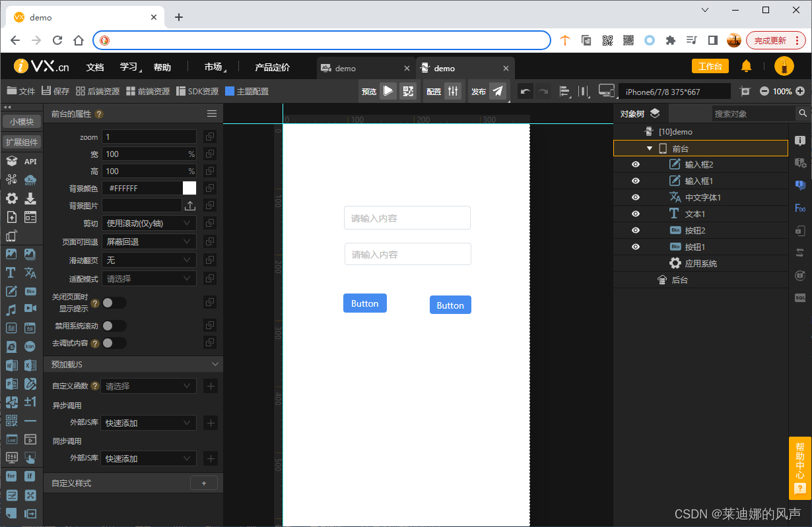Open configuration sliders icon
This screenshot has width=812, height=527.
click(x=453, y=91)
